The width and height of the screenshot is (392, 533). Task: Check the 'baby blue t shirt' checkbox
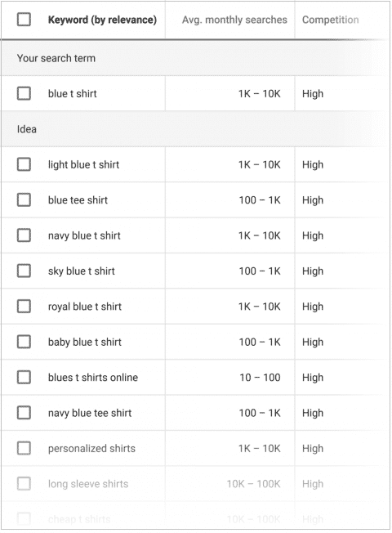tap(24, 342)
